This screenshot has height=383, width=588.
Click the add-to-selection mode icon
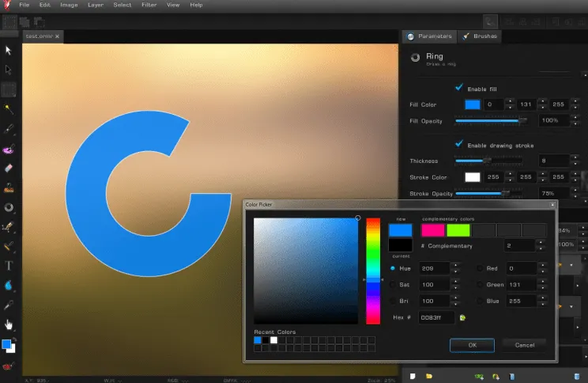24,22
